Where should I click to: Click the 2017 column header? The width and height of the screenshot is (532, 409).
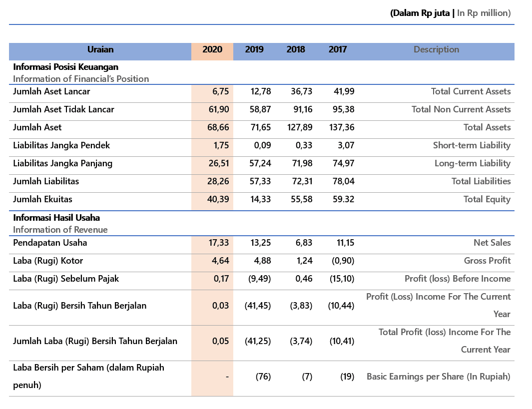(338, 49)
